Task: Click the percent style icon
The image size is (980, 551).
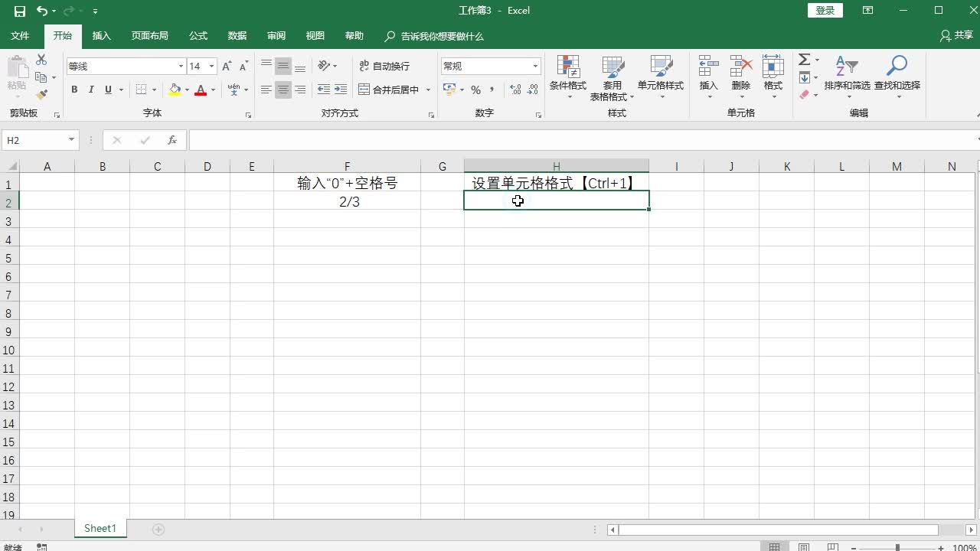Action: (x=475, y=90)
